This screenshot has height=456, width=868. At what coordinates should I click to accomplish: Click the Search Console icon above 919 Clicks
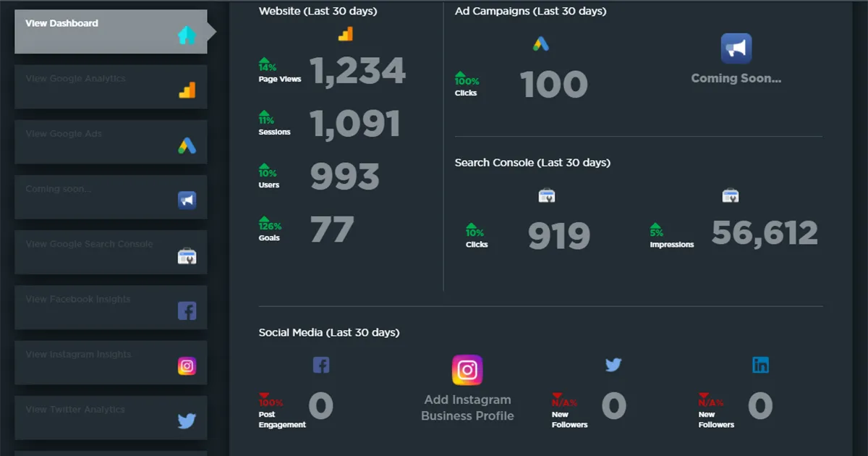pos(547,195)
